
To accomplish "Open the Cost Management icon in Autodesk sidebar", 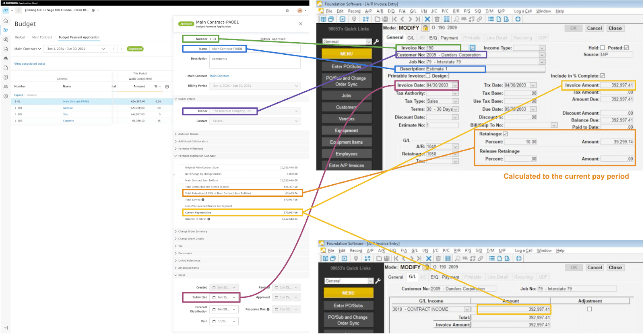I will pos(6,30).
